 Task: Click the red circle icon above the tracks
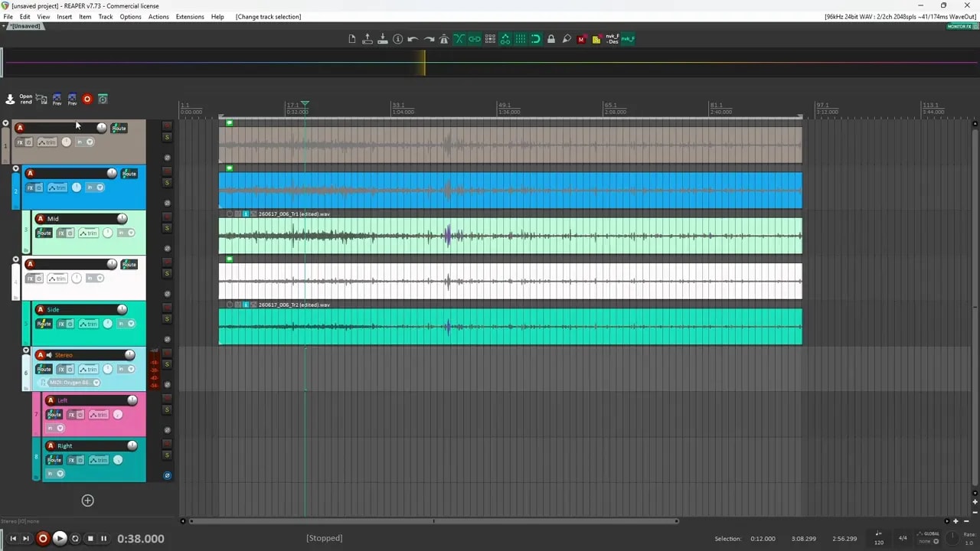[x=87, y=99]
